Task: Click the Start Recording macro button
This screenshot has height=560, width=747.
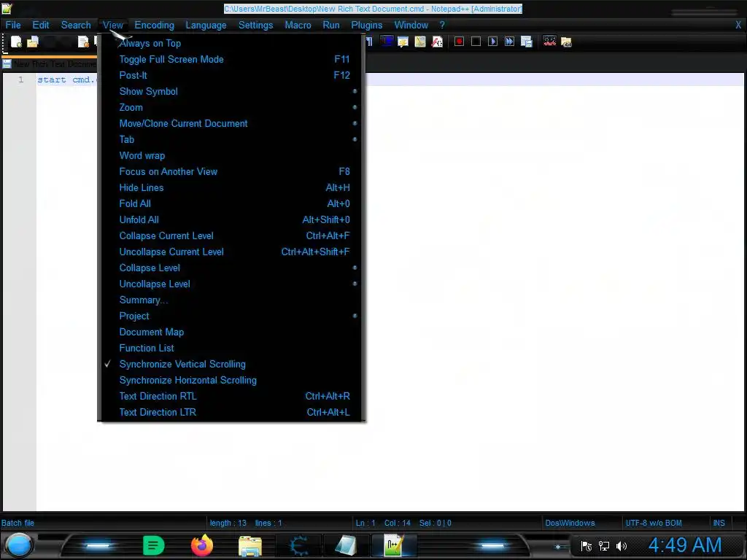Action: coord(460,42)
